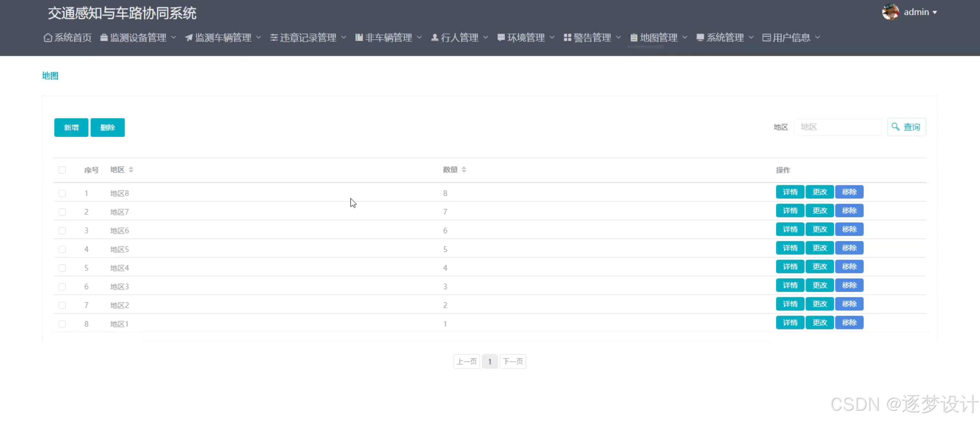
Task: Click 详情 button for 地区5 row
Action: point(790,248)
